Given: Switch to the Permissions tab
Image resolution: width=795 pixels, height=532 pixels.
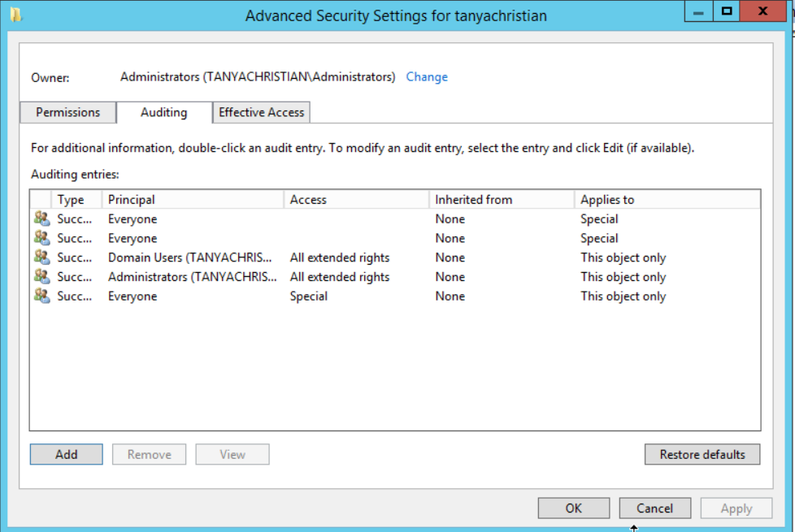Looking at the screenshot, I should tap(67, 112).
